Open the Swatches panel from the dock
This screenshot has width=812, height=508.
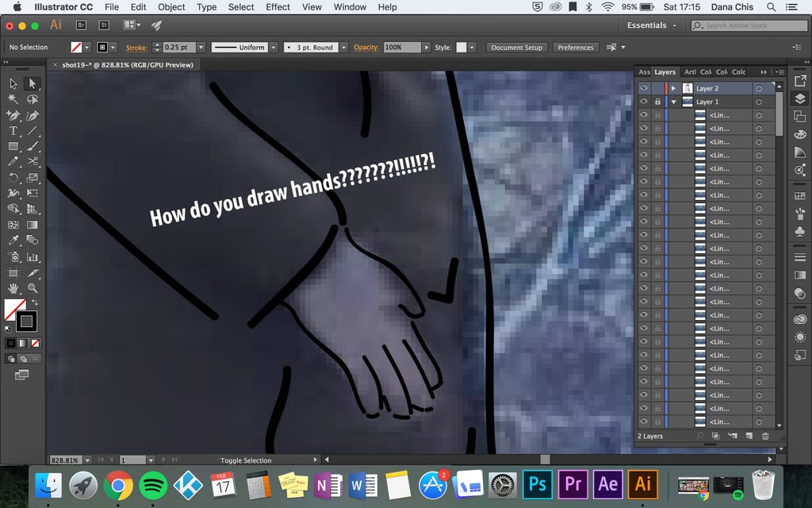pyautogui.click(x=799, y=195)
